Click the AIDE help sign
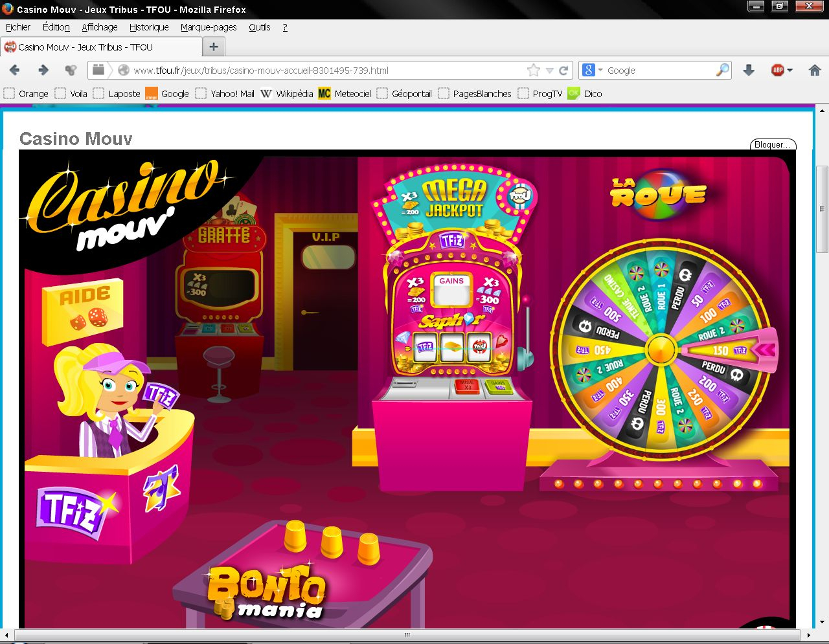Viewport: 829px width, 644px height. (x=84, y=311)
